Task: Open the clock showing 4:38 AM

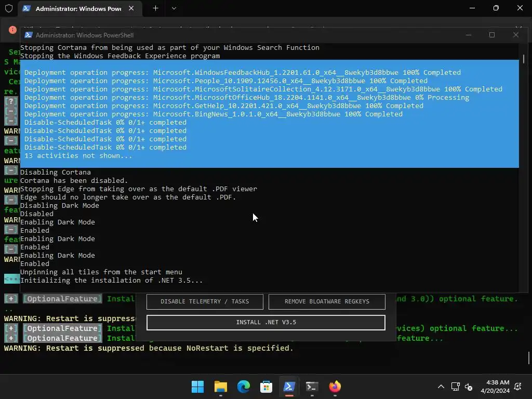Action: (x=495, y=387)
